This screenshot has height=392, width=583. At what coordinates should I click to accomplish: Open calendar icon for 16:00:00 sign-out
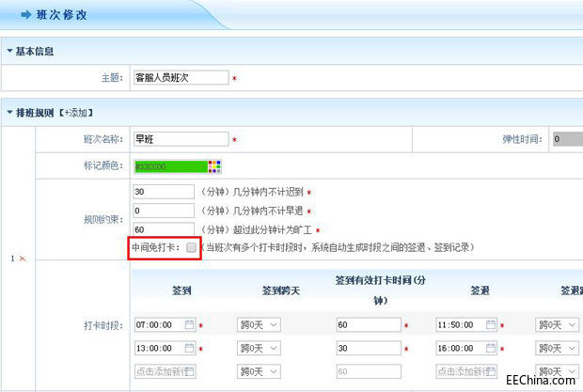click(x=491, y=348)
